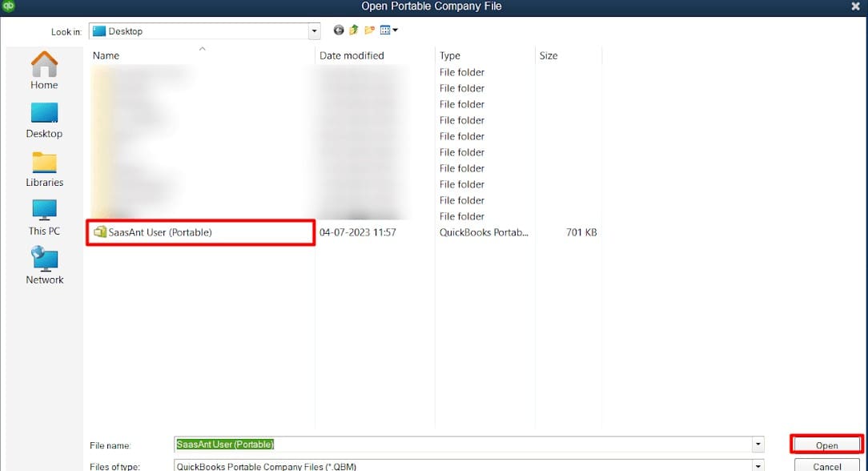Go to Home in places sidebar

(44, 70)
